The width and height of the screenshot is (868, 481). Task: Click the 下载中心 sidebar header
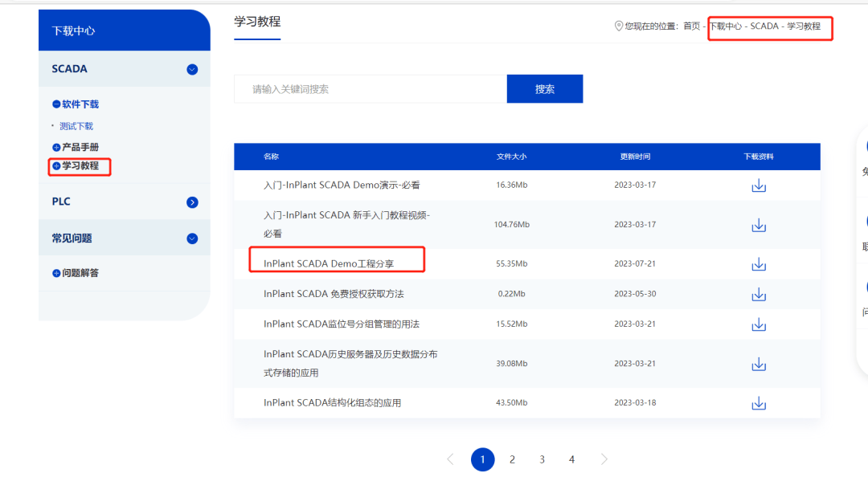125,31
